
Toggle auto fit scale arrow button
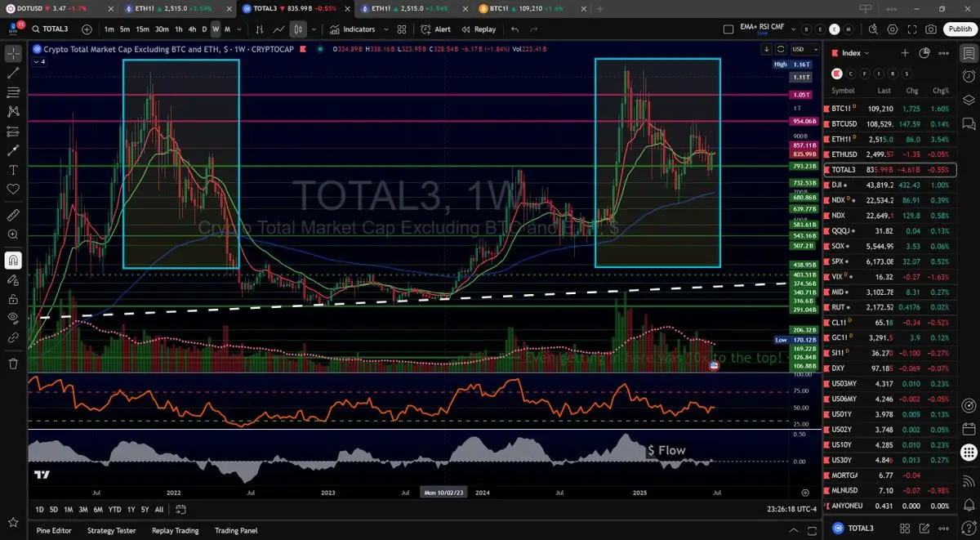click(768, 49)
